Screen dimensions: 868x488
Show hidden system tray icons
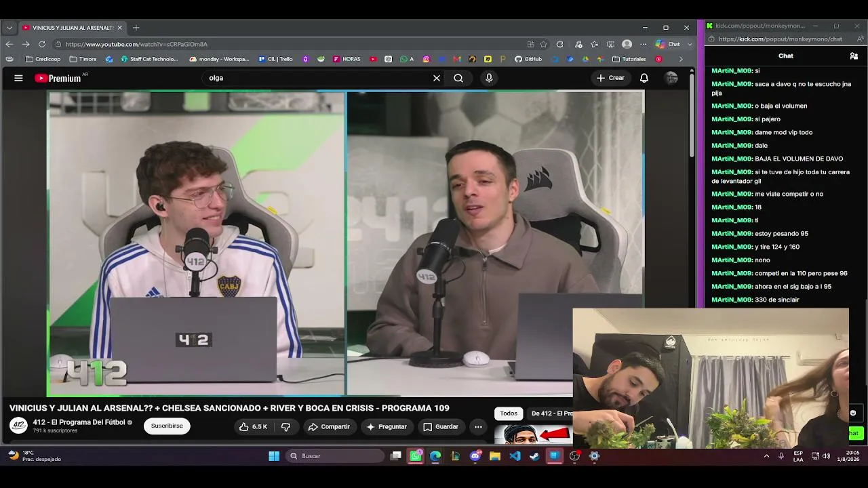pos(767,456)
